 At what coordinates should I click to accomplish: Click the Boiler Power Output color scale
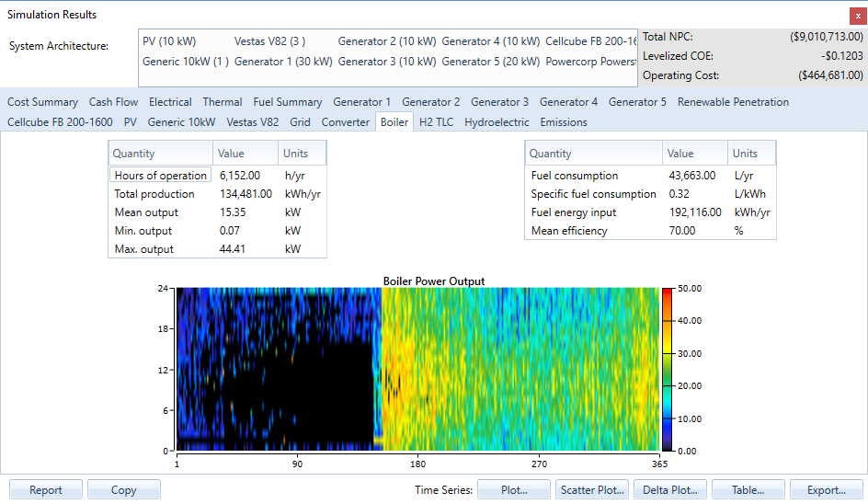point(666,370)
